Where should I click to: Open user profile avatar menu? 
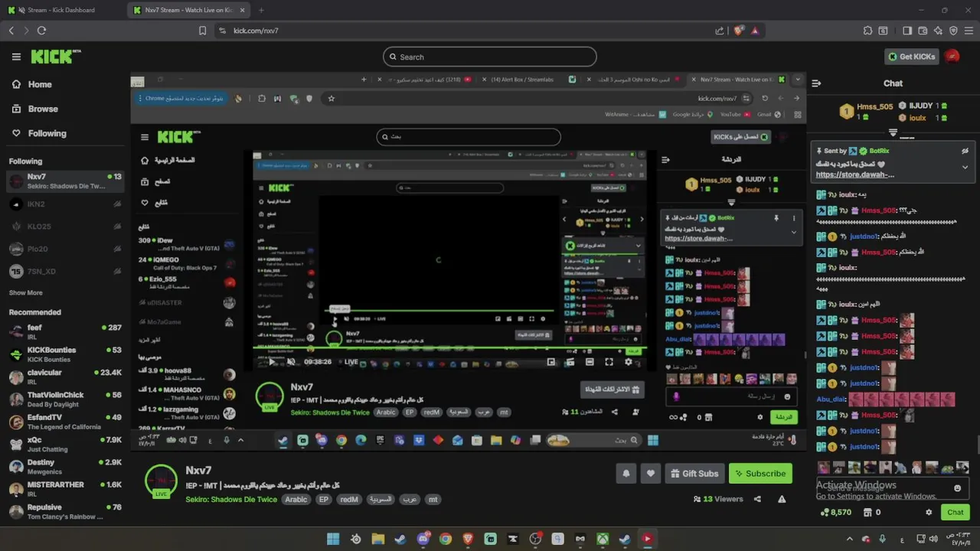952,57
